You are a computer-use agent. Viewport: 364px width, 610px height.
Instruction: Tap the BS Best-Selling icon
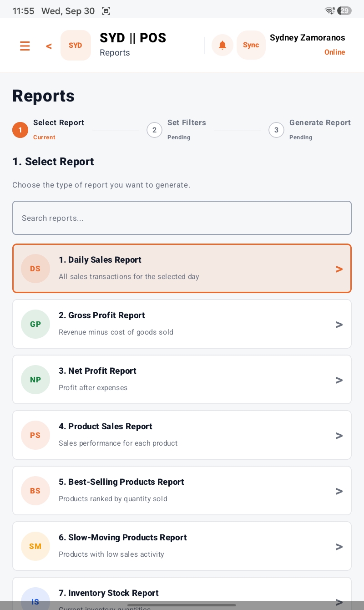pyautogui.click(x=35, y=491)
